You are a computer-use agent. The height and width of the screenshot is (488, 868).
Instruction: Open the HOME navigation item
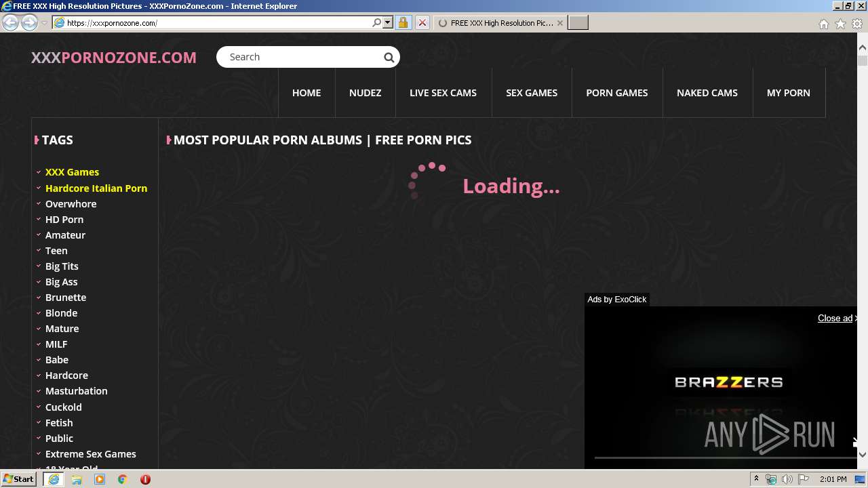point(307,93)
